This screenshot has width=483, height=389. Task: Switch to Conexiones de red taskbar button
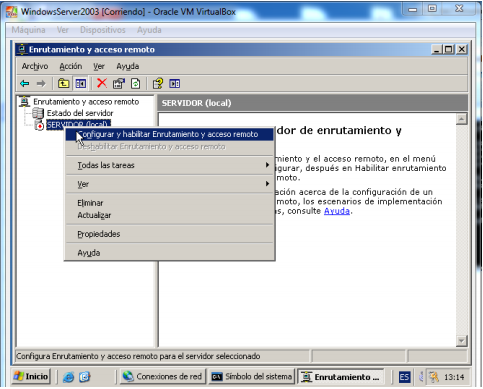click(x=163, y=377)
